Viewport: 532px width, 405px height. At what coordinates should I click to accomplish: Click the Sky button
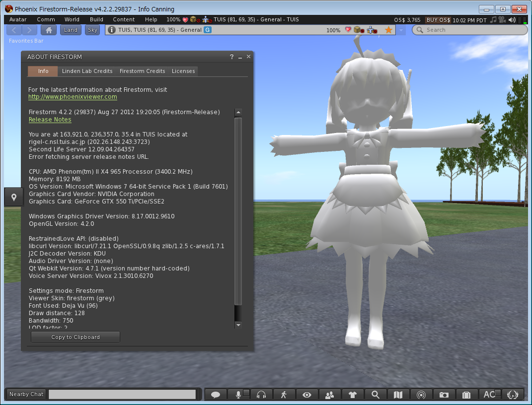[92, 30]
